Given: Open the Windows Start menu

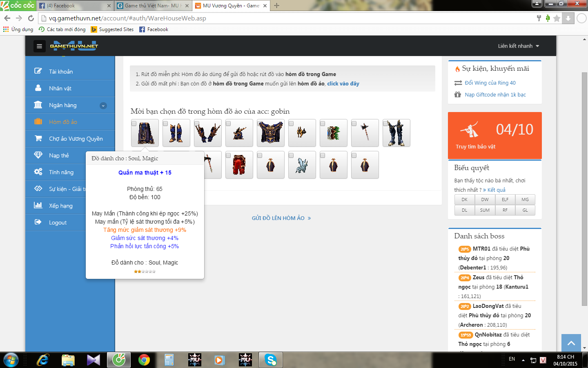Looking at the screenshot, I should pyautogui.click(x=11, y=360).
